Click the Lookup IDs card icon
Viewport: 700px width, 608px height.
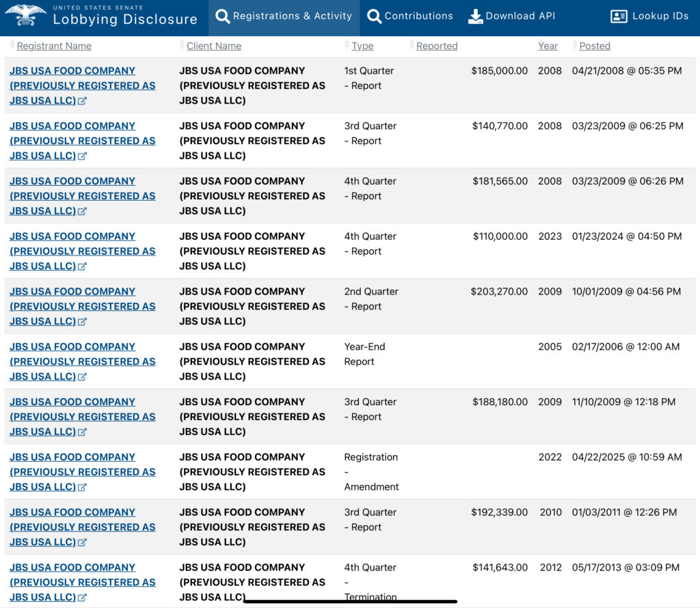click(x=619, y=16)
